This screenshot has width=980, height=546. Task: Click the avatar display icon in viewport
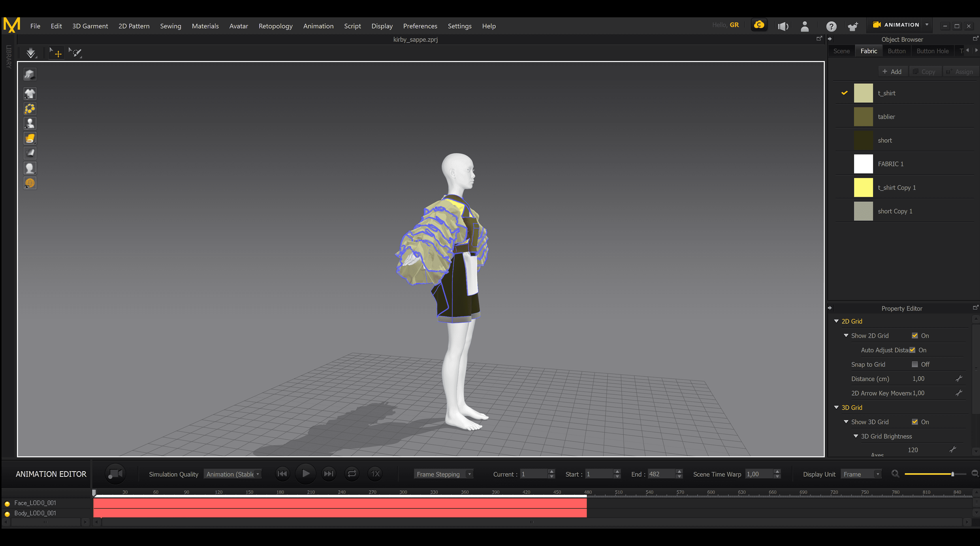[x=30, y=123]
